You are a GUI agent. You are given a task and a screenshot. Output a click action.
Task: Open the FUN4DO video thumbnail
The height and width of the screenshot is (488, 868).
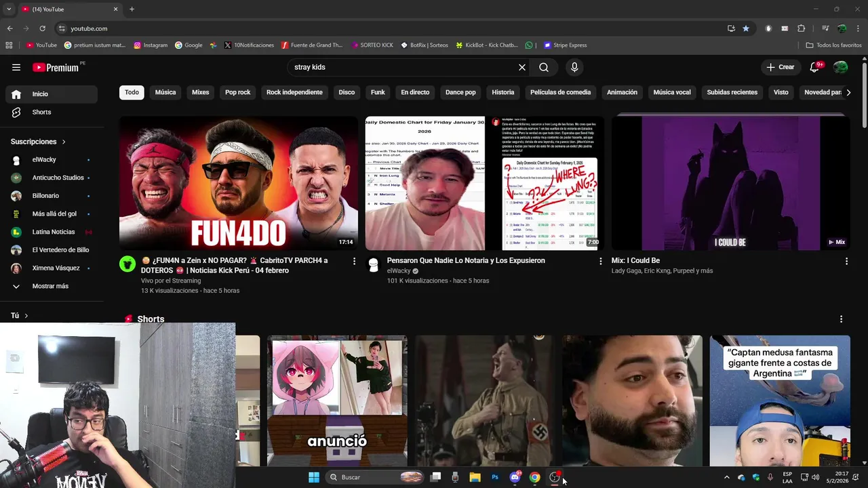[239, 183]
